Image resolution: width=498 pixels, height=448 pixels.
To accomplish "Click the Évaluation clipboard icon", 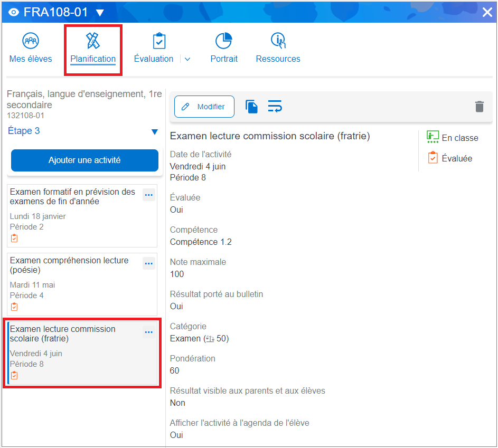I will (158, 41).
